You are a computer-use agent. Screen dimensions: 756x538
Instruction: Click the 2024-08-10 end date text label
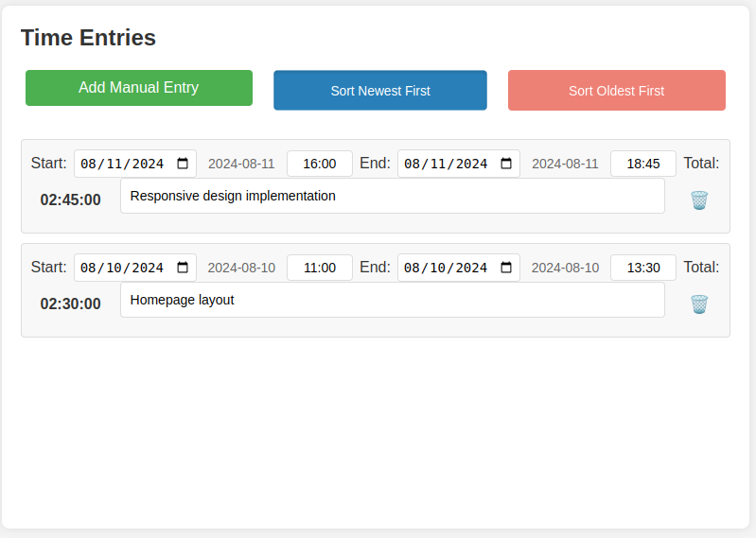coord(565,268)
